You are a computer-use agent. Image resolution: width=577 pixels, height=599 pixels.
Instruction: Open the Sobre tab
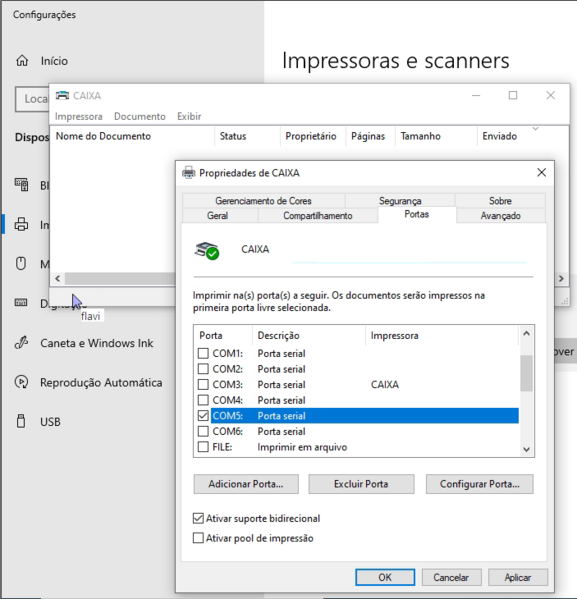[x=500, y=201]
